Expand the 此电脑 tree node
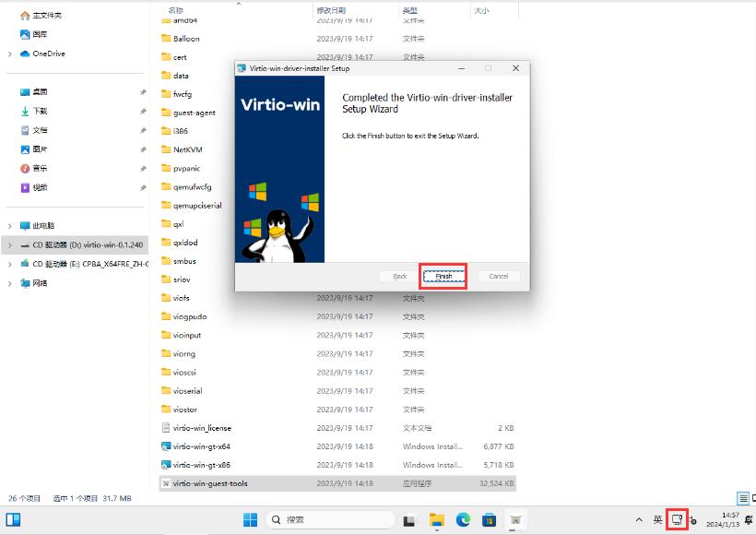Image resolution: width=756 pixels, height=535 pixels. (9, 225)
